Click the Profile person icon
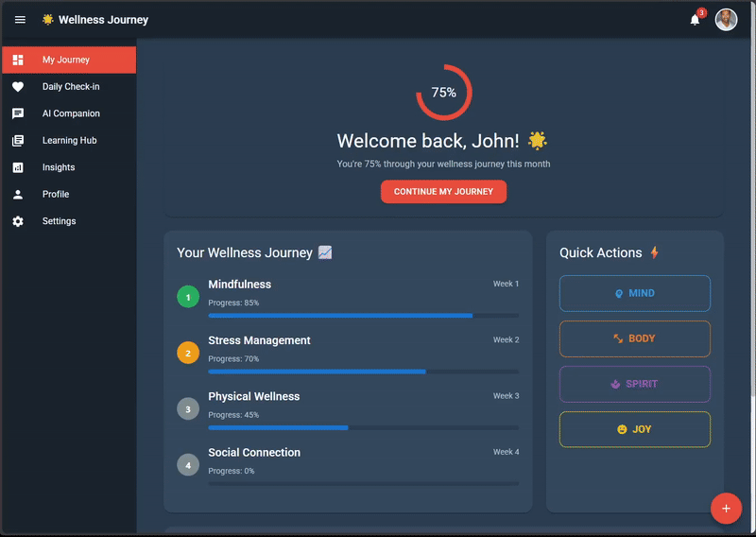 coord(18,195)
